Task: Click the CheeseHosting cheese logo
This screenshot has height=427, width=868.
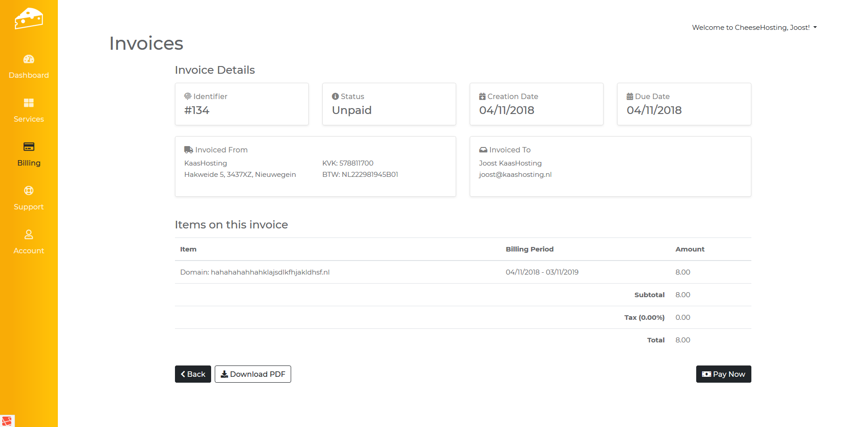Action: coord(28,19)
